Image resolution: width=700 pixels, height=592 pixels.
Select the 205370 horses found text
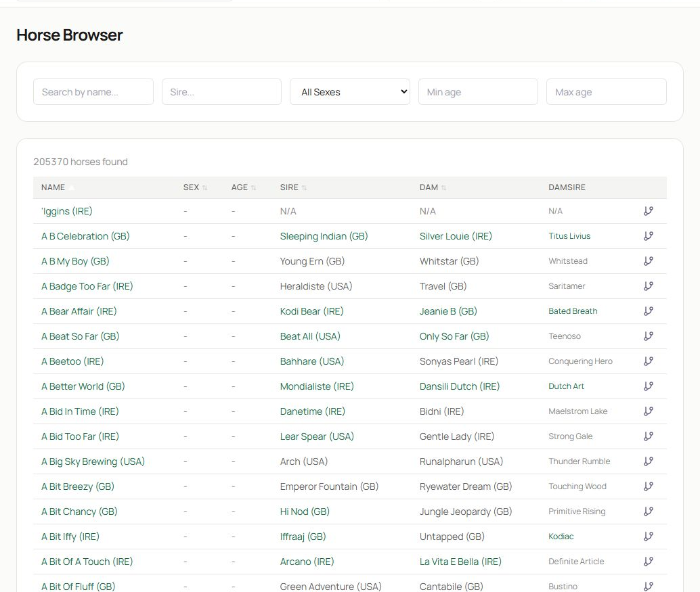[x=81, y=162]
